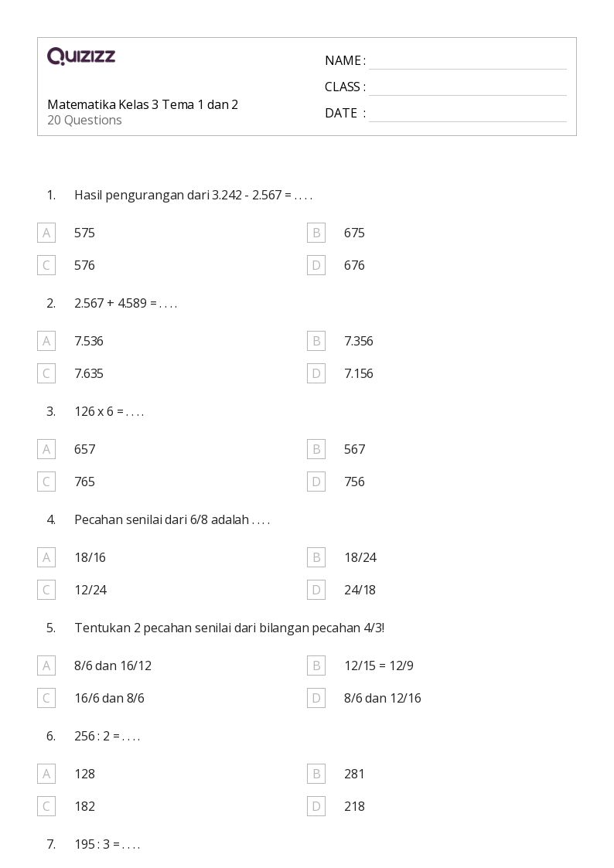Tick option D 218 in question 6

tap(316, 807)
